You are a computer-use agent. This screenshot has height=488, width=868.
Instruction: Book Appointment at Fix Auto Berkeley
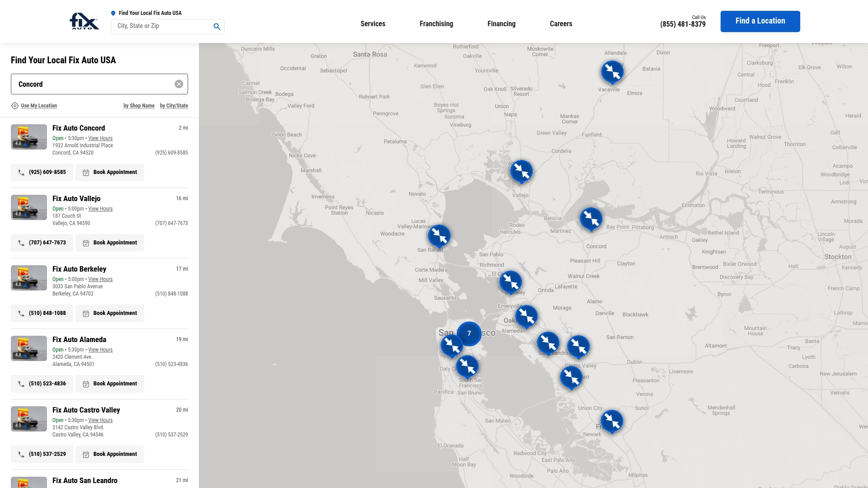click(x=110, y=313)
